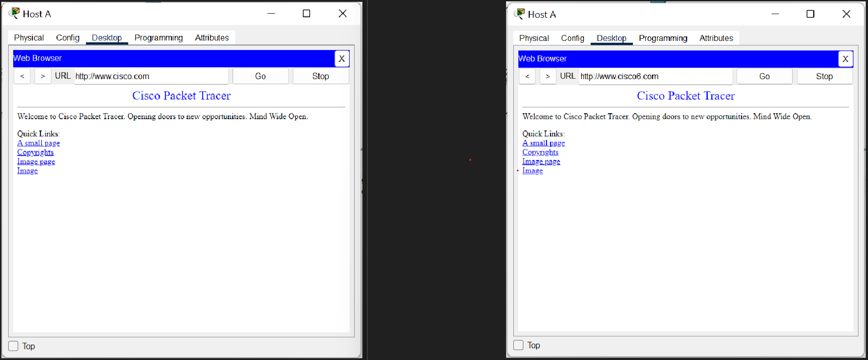868x360 pixels.
Task: Click 'Quick Links:' text in right window
Action: 544,134
